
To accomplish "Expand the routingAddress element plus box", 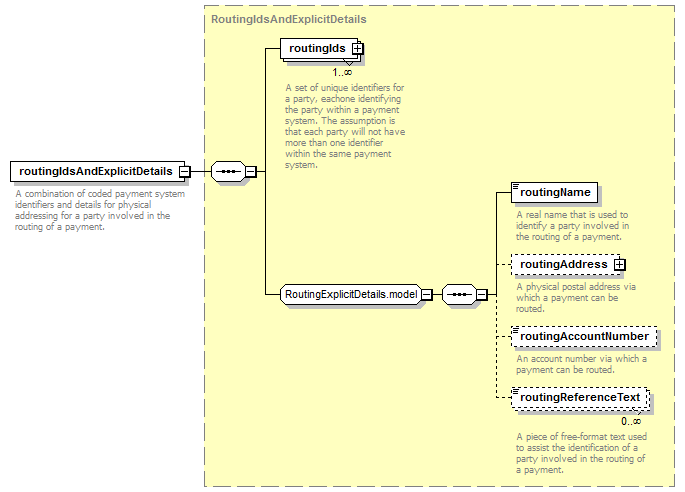I will pos(619,265).
